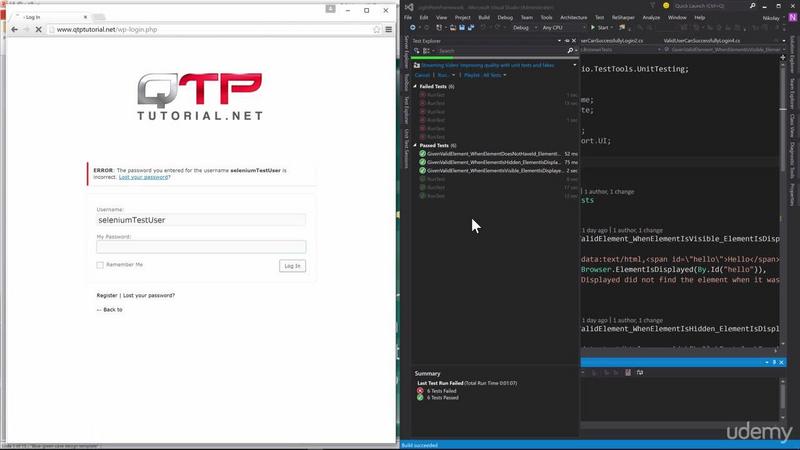Select the WhenElementIsHidden passed test
Viewport: 800px width, 450px height.
498,162
